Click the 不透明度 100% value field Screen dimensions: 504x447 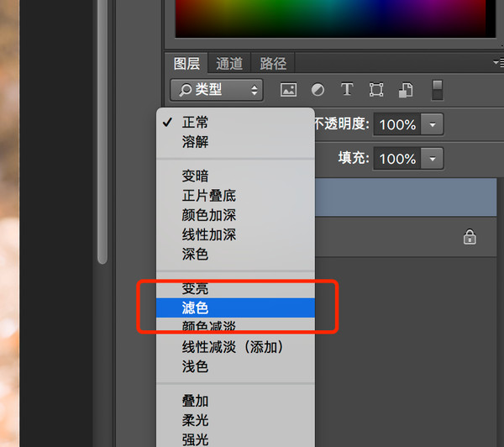coord(397,124)
